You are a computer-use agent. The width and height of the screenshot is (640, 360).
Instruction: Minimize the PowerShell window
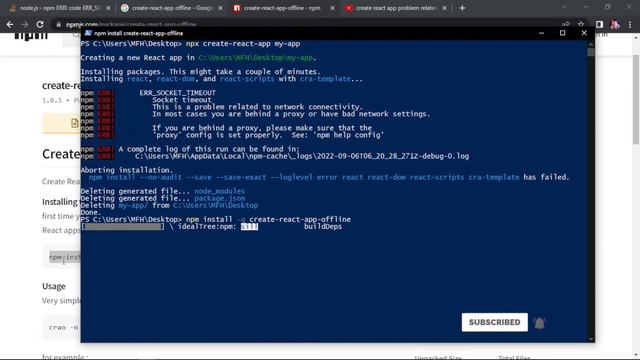[x=541, y=33]
